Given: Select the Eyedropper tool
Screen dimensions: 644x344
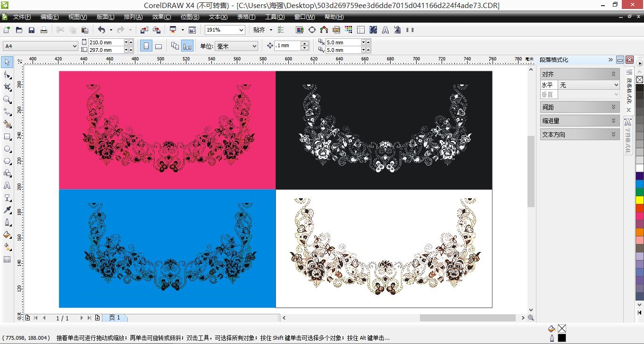Looking at the screenshot, I should (7, 210).
